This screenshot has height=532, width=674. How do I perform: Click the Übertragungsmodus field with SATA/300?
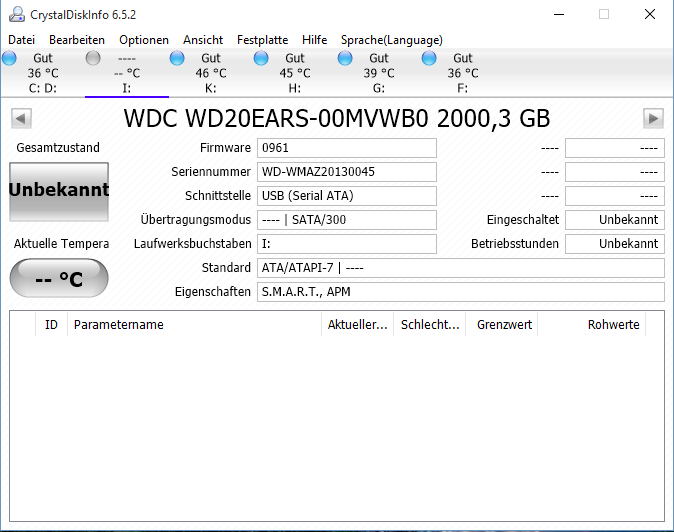(x=347, y=220)
